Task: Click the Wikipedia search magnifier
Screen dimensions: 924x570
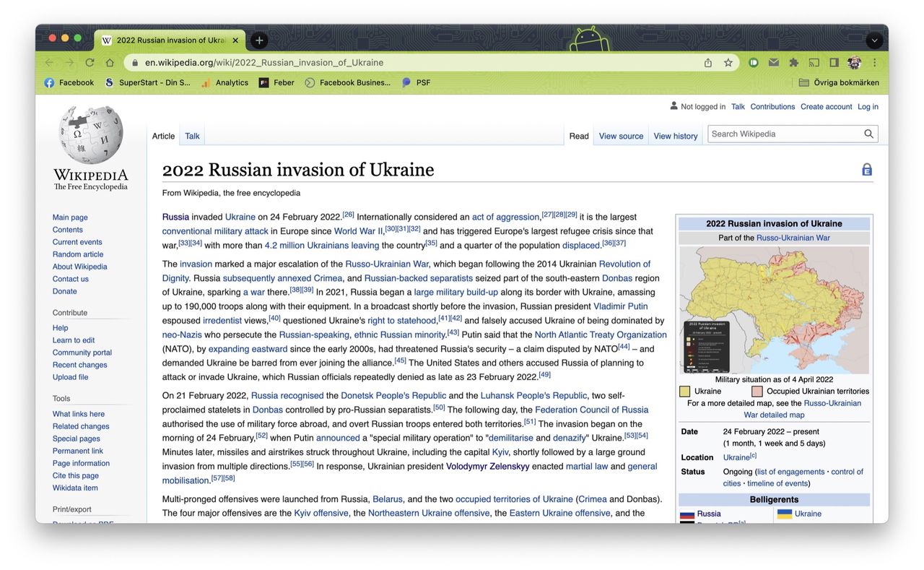Action: (868, 134)
